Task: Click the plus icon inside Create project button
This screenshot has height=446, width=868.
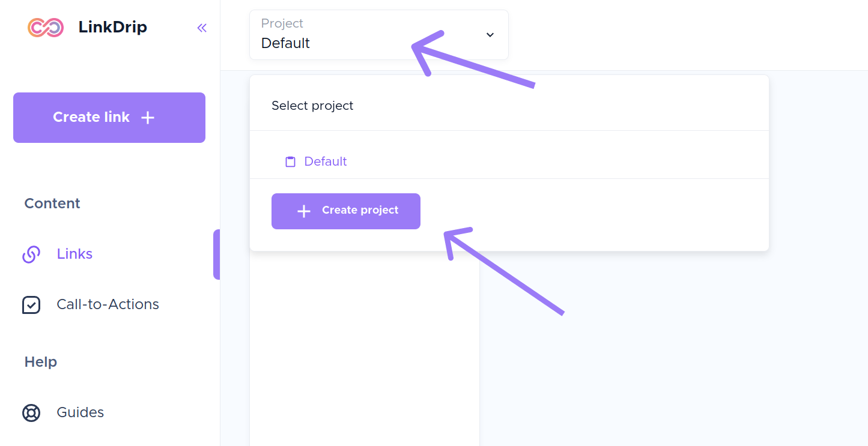Action: pyautogui.click(x=303, y=211)
